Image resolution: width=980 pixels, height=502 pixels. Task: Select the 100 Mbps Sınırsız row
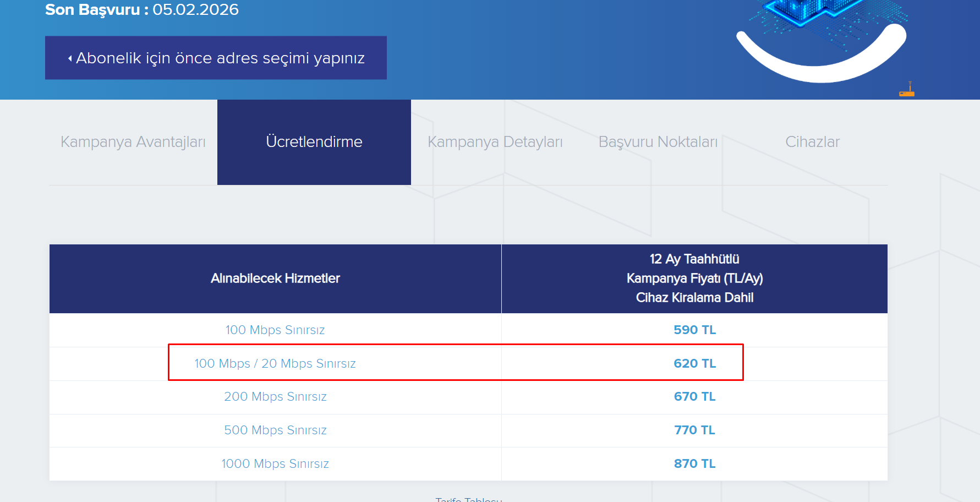point(468,330)
